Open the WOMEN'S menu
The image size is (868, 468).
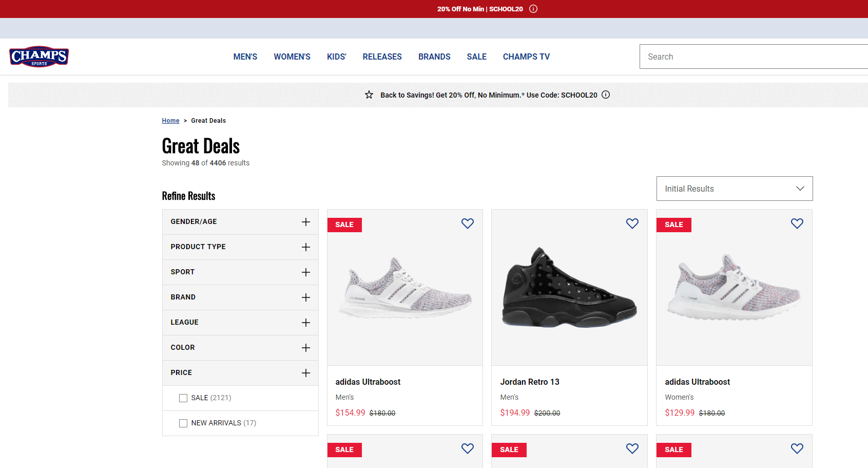tap(292, 57)
